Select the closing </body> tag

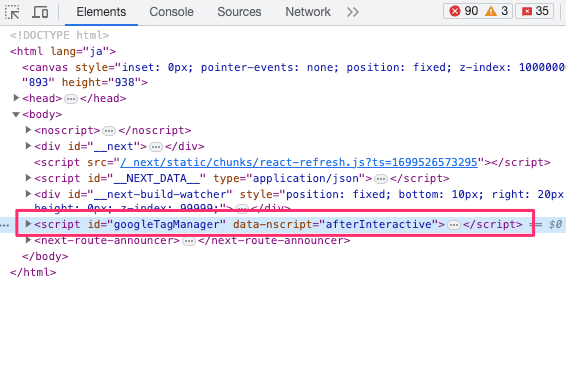pyautogui.click(x=45, y=256)
